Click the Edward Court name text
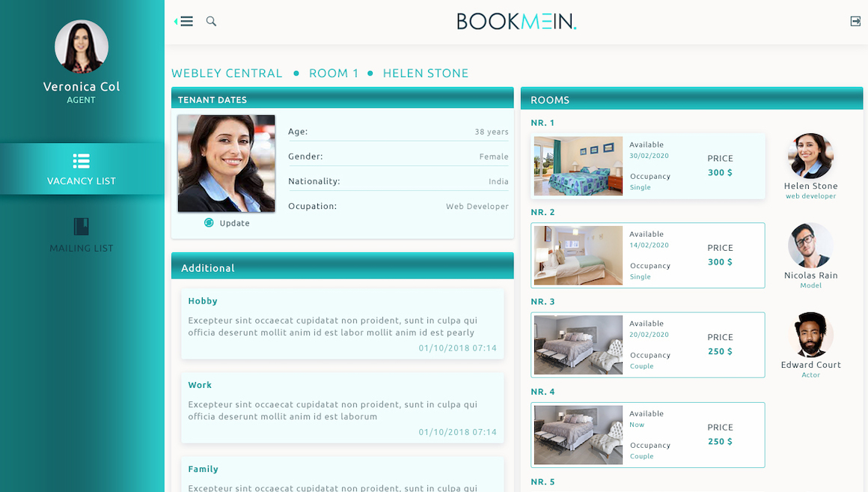 coord(810,365)
